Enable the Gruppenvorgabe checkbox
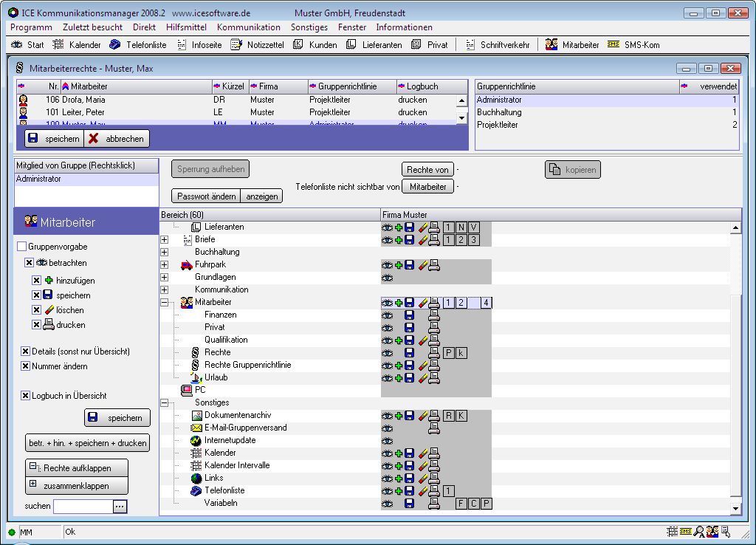Image resolution: width=756 pixels, height=545 pixels. click(21, 247)
